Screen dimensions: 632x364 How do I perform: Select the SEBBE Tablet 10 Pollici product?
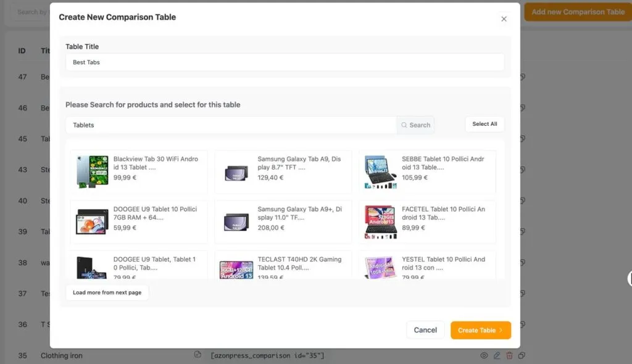coord(427,172)
